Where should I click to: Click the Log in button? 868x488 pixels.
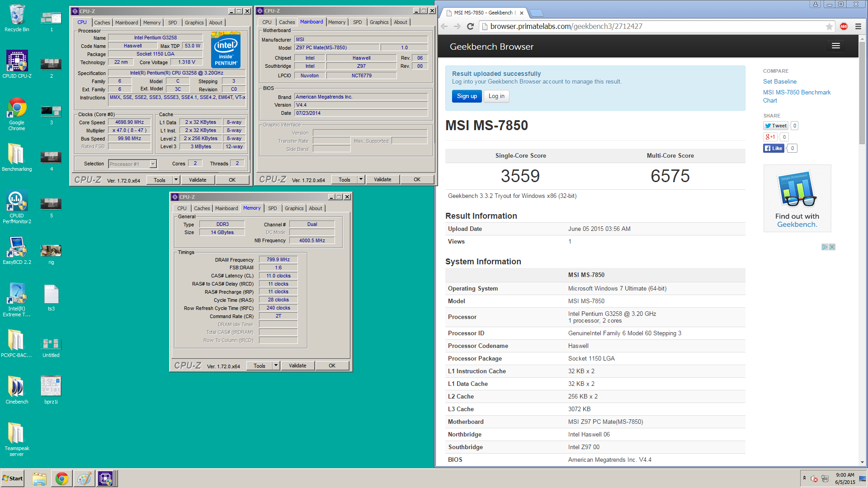(496, 96)
